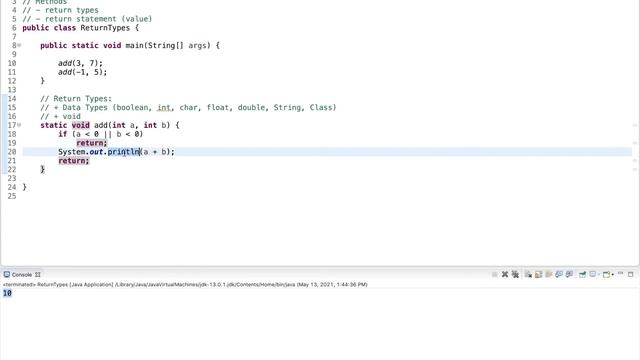Click 'String[] args' in the main signature
This screenshot has height=360, width=640.
tap(177, 46)
